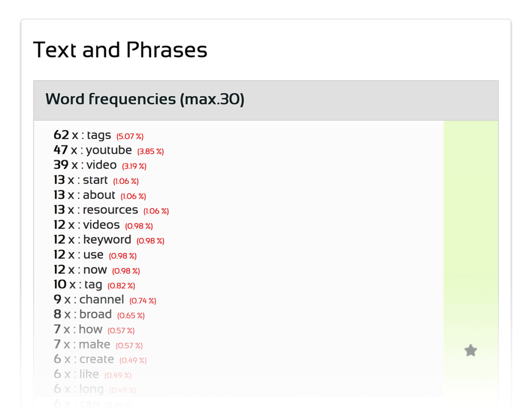Click the gray star icon
This screenshot has width=532, height=415.
(470, 351)
